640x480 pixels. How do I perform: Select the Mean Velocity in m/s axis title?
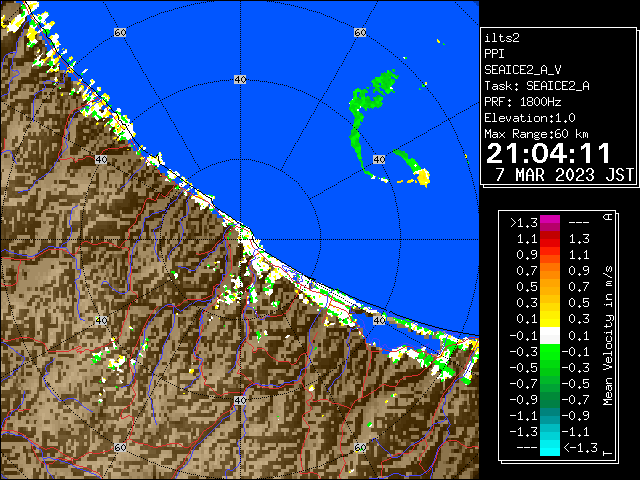tap(608, 336)
